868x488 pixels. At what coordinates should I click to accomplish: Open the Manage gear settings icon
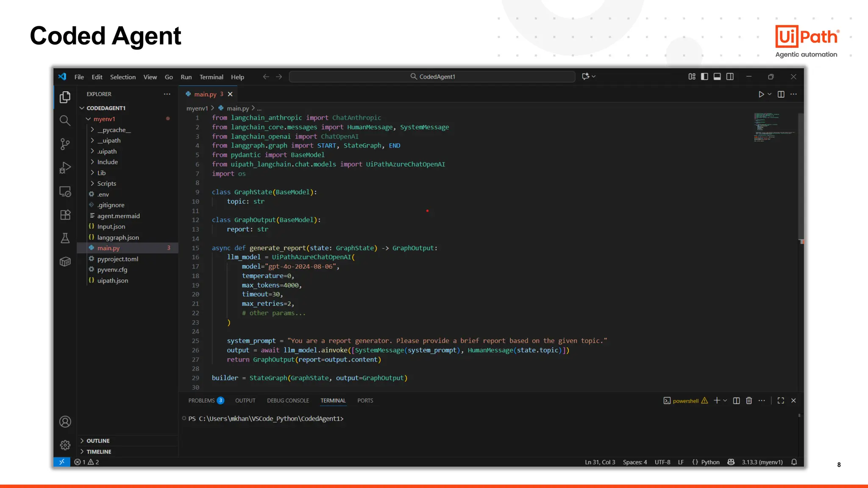pyautogui.click(x=65, y=445)
